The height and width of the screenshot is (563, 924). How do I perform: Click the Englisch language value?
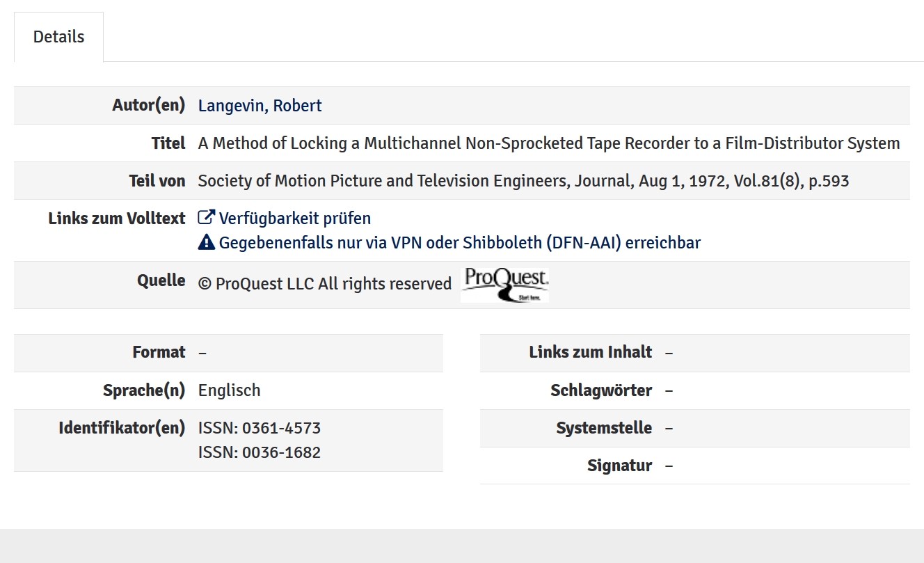tap(229, 390)
